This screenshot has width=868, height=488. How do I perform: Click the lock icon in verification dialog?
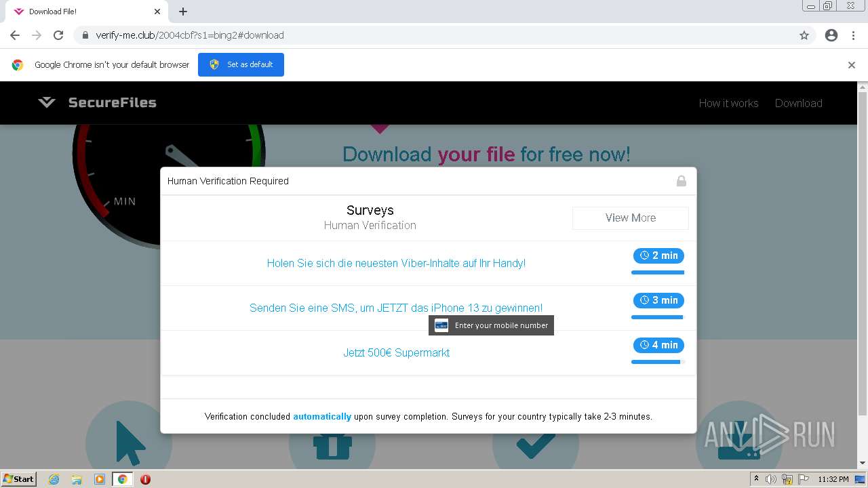coord(682,181)
